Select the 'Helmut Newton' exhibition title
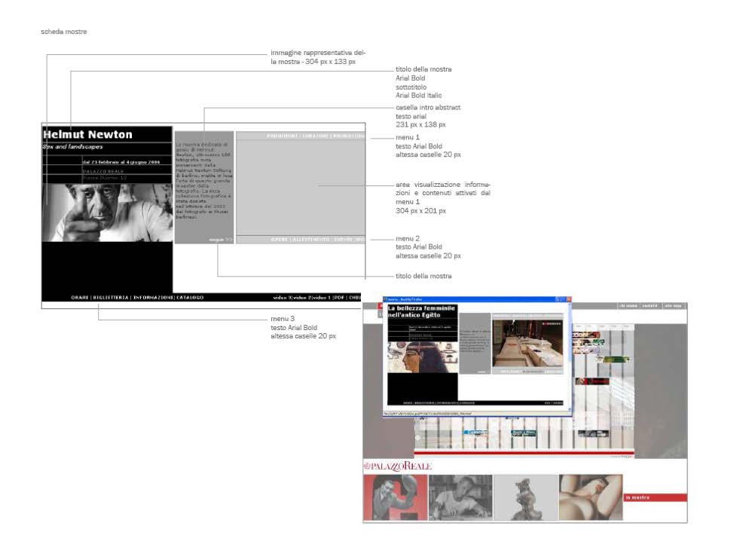 pyautogui.click(x=88, y=135)
